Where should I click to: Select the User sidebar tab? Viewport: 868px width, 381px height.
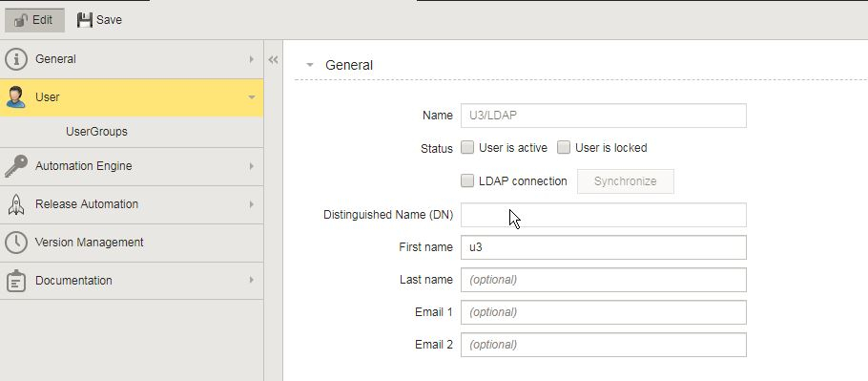click(x=132, y=97)
